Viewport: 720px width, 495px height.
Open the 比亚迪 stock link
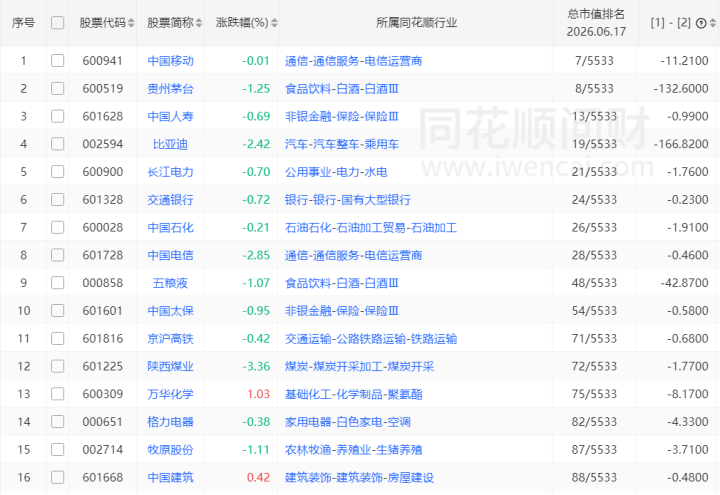point(170,144)
